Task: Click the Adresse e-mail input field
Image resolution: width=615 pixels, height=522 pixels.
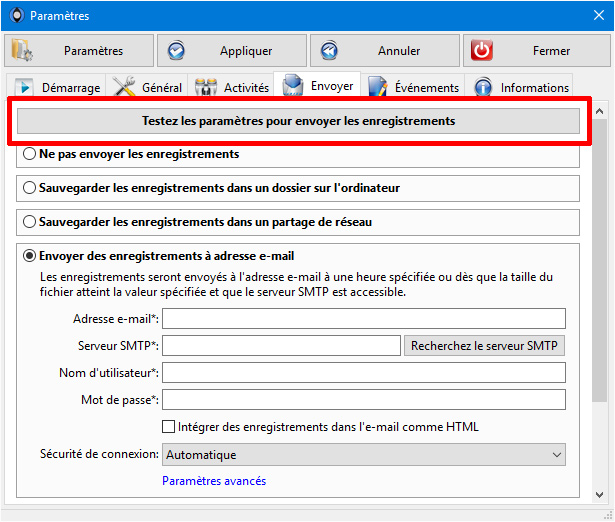Action: click(x=364, y=318)
